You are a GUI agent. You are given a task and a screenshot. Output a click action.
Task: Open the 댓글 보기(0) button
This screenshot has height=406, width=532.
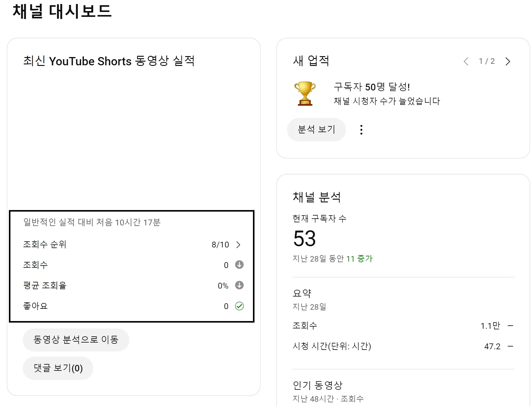point(58,368)
